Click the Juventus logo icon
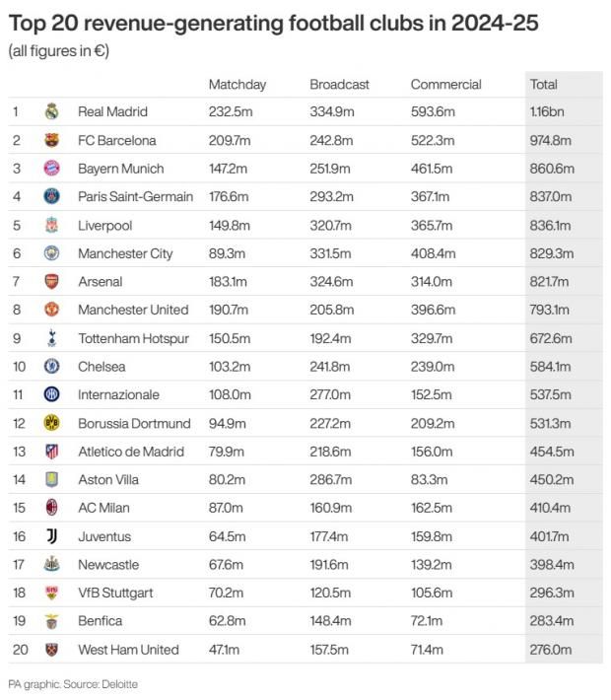The image size is (611, 700). point(52,536)
